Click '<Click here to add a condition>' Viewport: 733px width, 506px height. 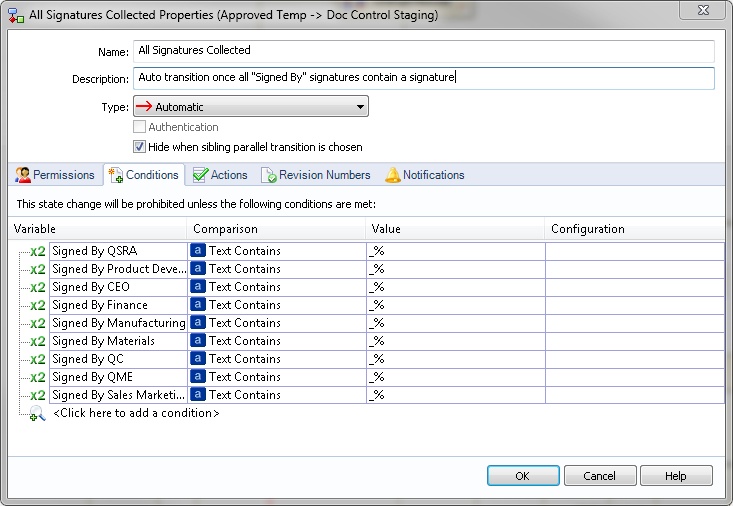click(x=136, y=413)
